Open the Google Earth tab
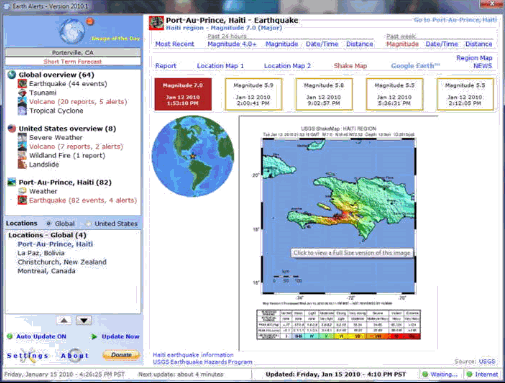The height and width of the screenshot is (383, 505). click(415, 66)
